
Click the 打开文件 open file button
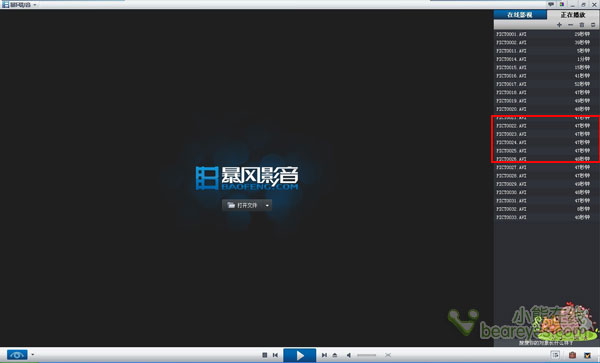tap(243, 205)
